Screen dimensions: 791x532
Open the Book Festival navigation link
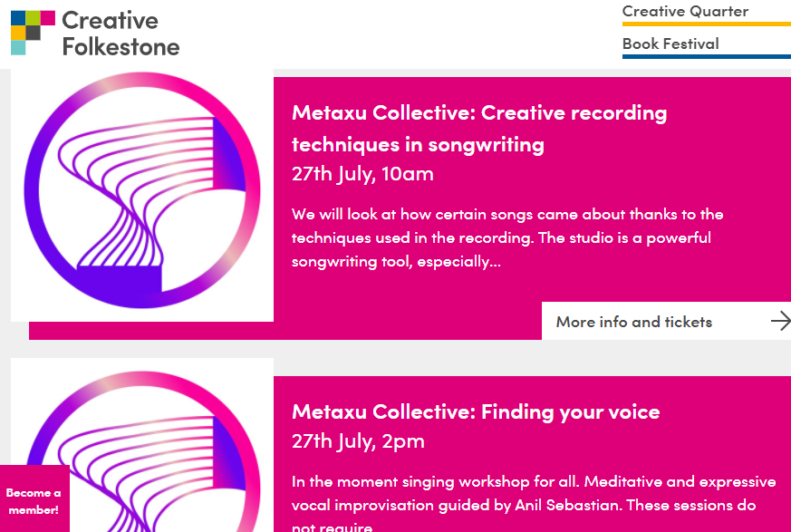pyautogui.click(x=670, y=44)
